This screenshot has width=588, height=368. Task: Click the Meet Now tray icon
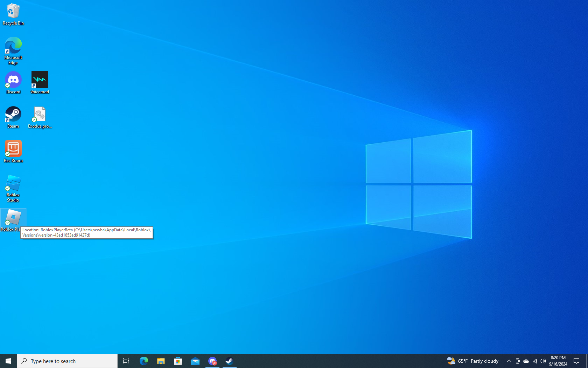click(518, 361)
